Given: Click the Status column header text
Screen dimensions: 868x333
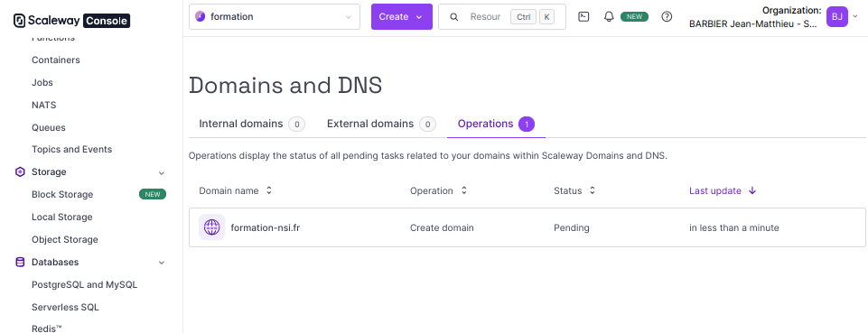Looking at the screenshot, I should click(x=567, y=190).
